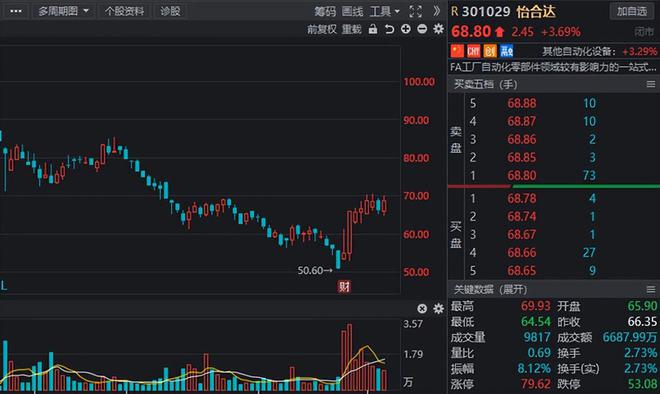The height and width of the screenshot is (394, 660).
Task: Open the 诊股 tab
Action: [x=170, y=11]
